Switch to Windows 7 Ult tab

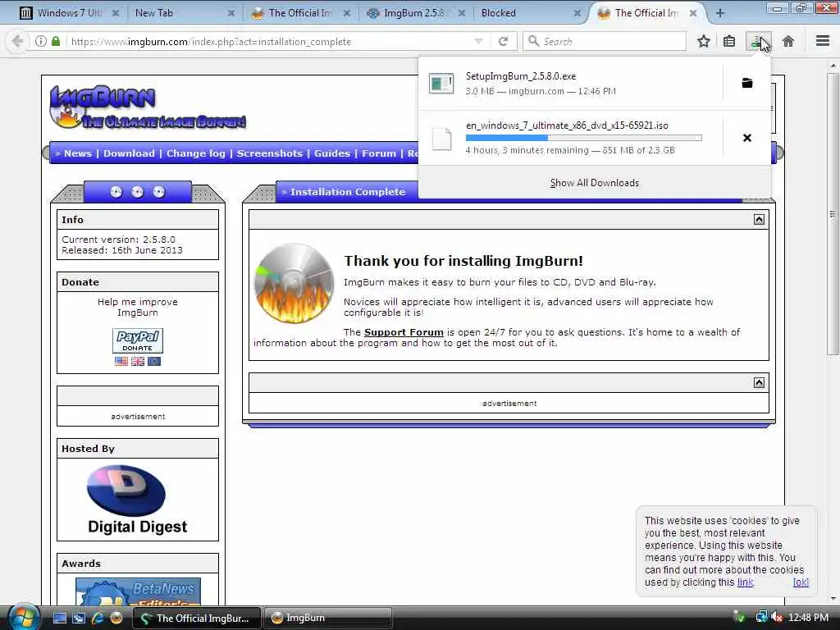pos(71,13)
